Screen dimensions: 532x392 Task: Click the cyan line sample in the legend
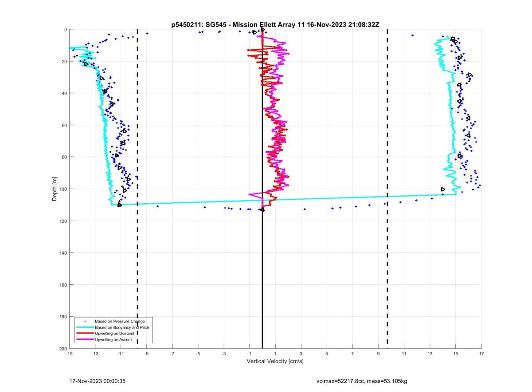[x=85, y=327]
